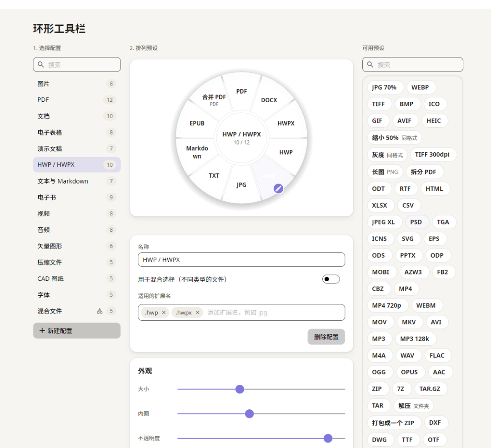The image size is (491, 448).
Task: Click the 删除配置 button
Action: [326, 337]
